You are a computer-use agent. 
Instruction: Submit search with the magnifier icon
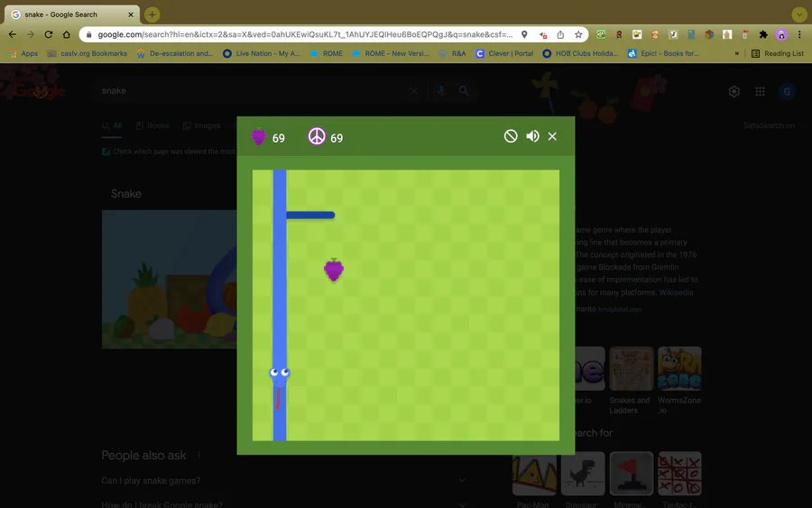click(x=464, y=90)
